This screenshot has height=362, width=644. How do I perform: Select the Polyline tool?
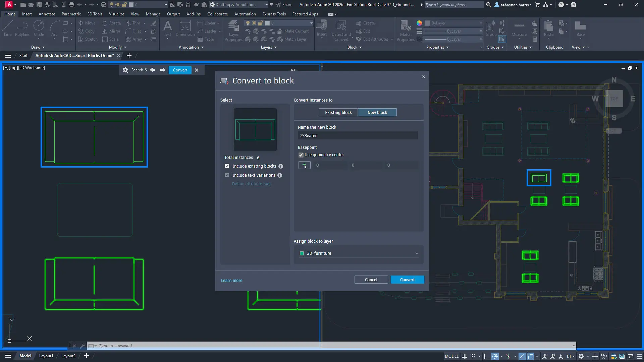(22, 29)
